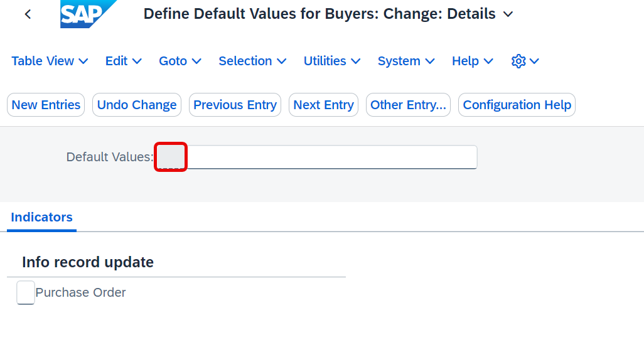Expand the page title dropdown chevron
644x362 pixels.
point(508,14)
